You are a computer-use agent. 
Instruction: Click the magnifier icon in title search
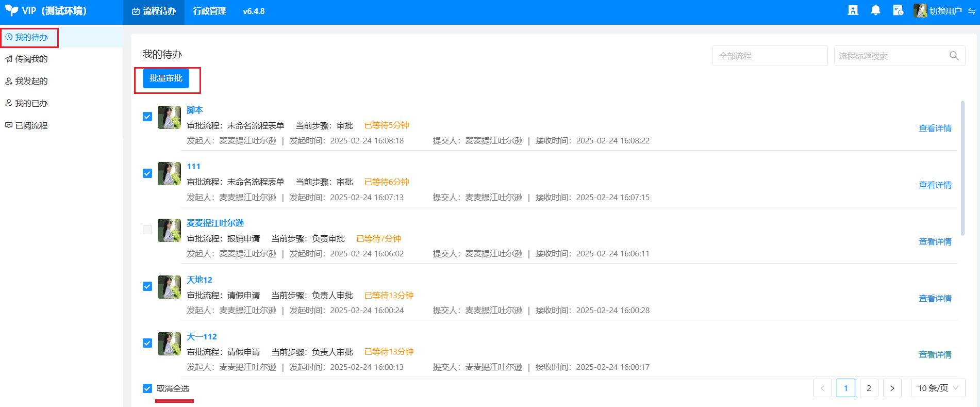(x=954, y=56)
